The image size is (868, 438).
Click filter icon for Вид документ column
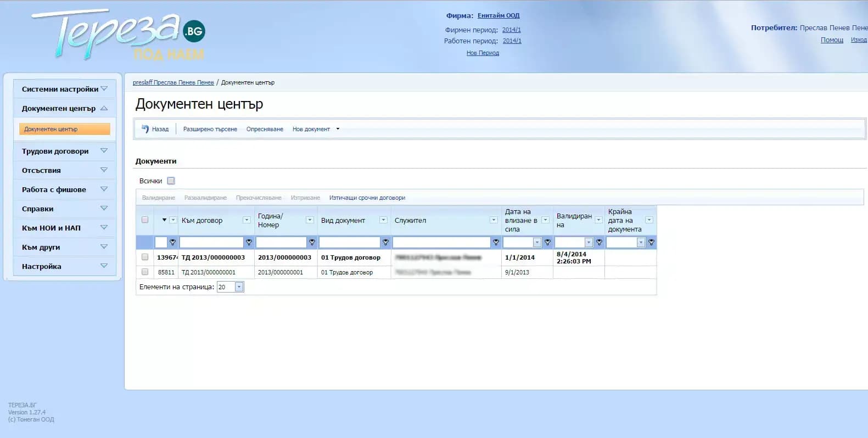tap(385, 242)
